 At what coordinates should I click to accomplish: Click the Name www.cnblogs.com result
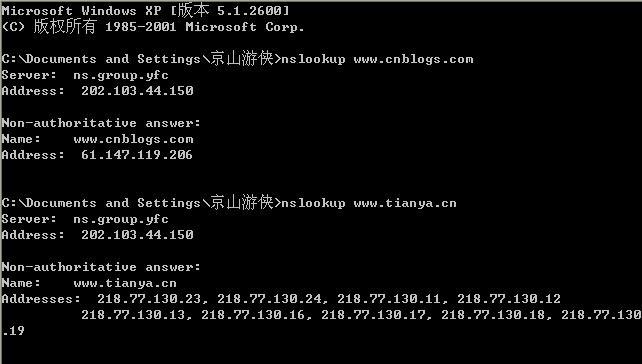97,139
